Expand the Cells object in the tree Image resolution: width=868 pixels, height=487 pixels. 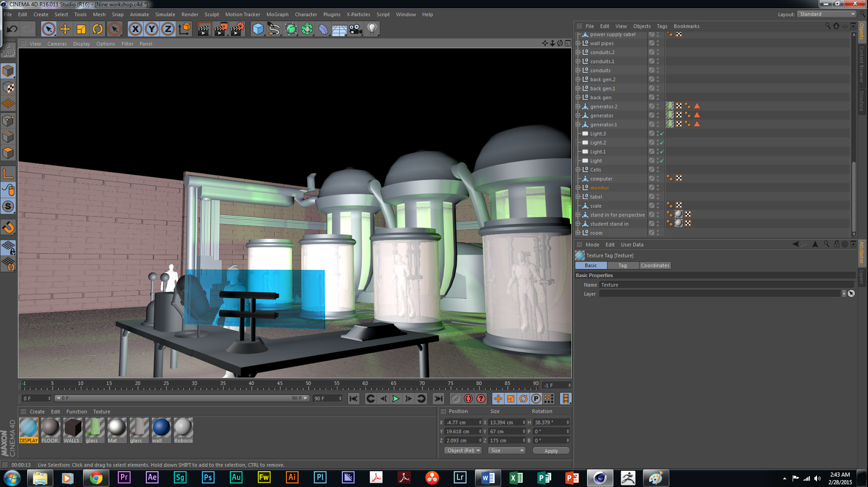(x=578, y=170)
